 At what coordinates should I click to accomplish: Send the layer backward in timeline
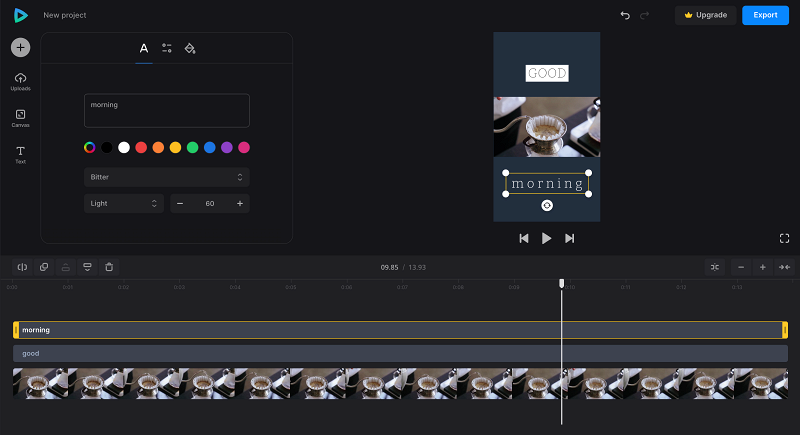(87, 267)
